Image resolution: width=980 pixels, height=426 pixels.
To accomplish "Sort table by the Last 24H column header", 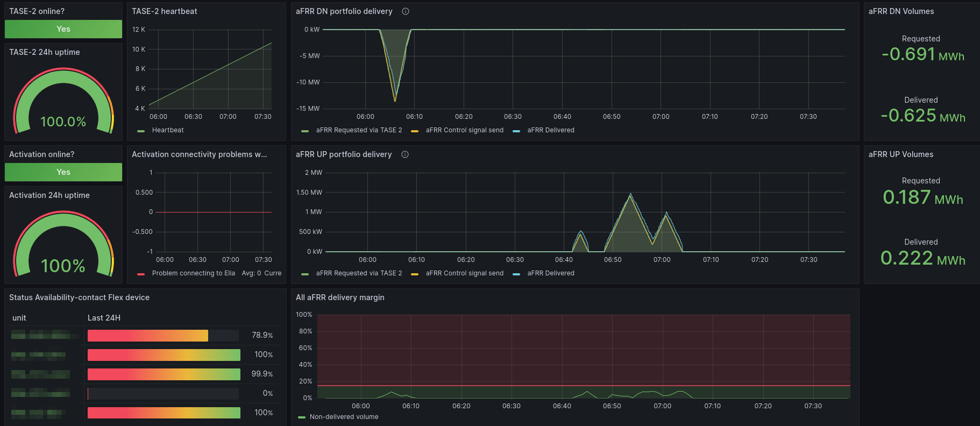I will click(x=104, y=318).
